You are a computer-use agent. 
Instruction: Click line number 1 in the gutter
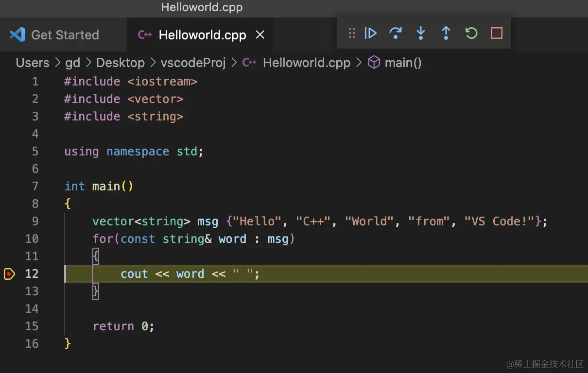coord(35,82)
